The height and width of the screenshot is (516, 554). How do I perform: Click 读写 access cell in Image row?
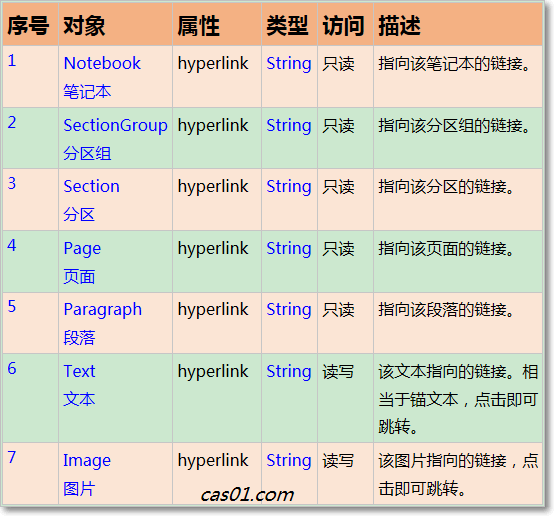tap(338, 461)
